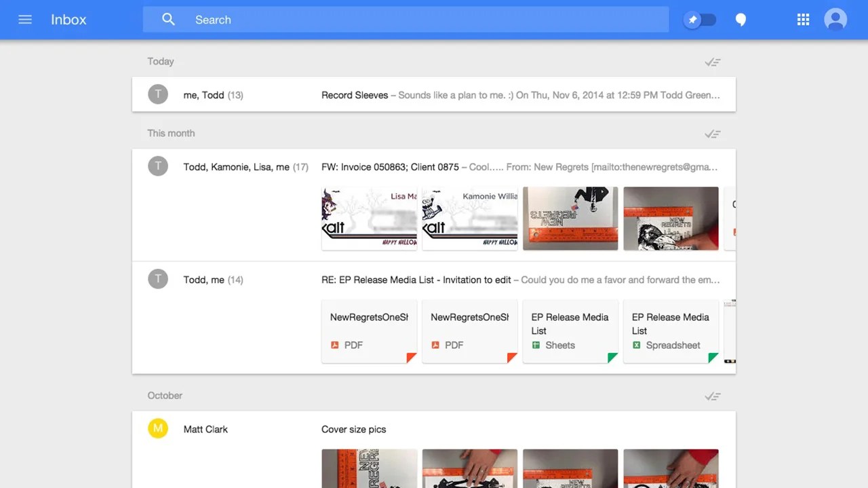
Task: Open first Cover size pics photo
Action: click(369, 468)
